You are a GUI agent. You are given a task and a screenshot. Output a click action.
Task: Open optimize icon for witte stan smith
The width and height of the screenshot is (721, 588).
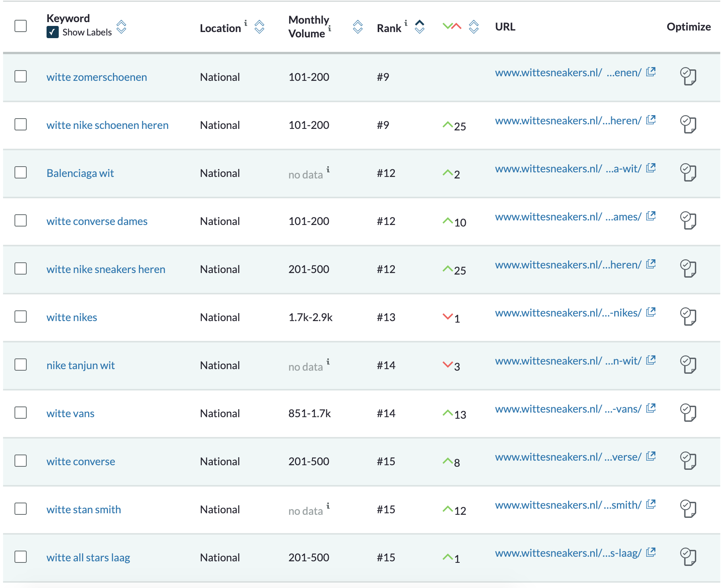(688, 509)
